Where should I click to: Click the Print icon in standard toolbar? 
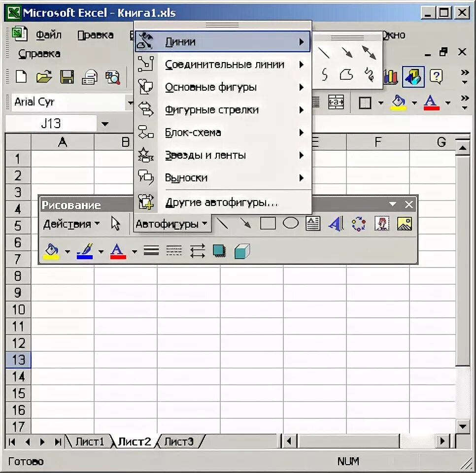[90, 76]
